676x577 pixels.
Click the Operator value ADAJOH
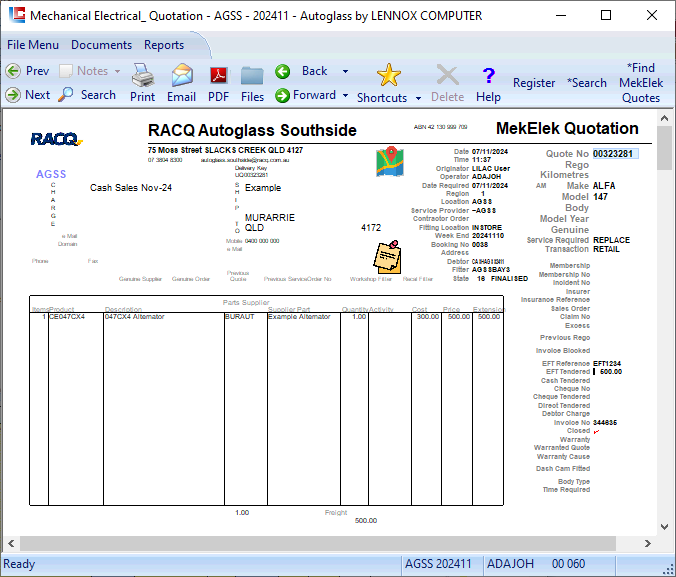(486, 177)
